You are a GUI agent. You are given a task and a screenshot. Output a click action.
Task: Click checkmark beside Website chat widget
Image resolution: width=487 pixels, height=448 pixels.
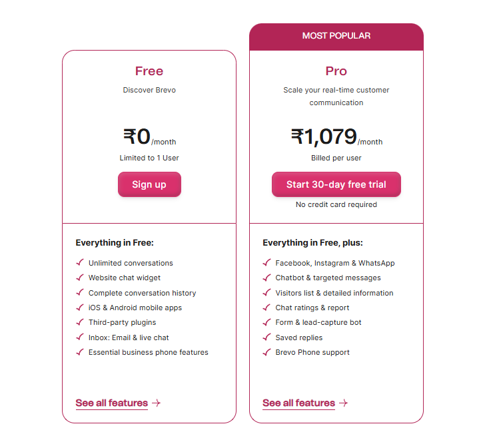click(x=80, y=278)
